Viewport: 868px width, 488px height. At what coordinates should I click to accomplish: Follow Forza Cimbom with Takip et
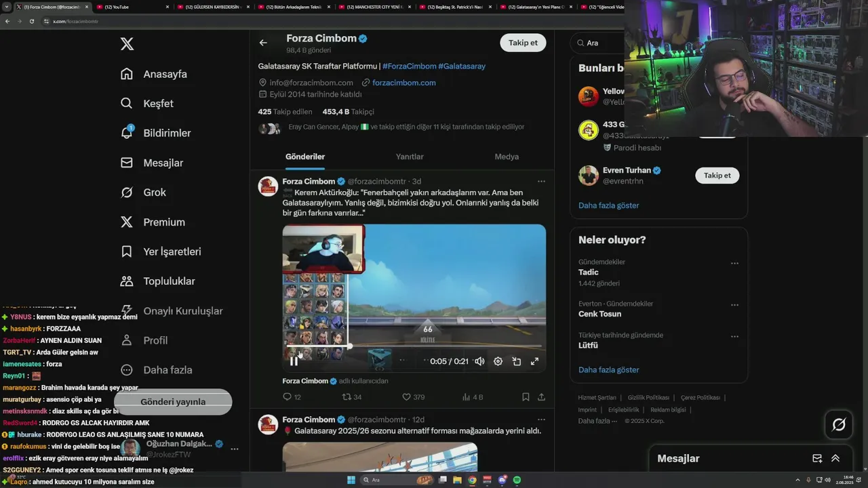point(523,43)
